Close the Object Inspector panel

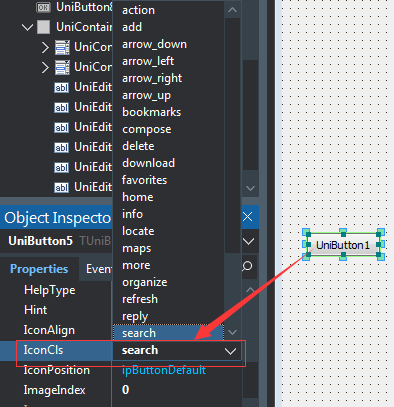click(248, 217)
